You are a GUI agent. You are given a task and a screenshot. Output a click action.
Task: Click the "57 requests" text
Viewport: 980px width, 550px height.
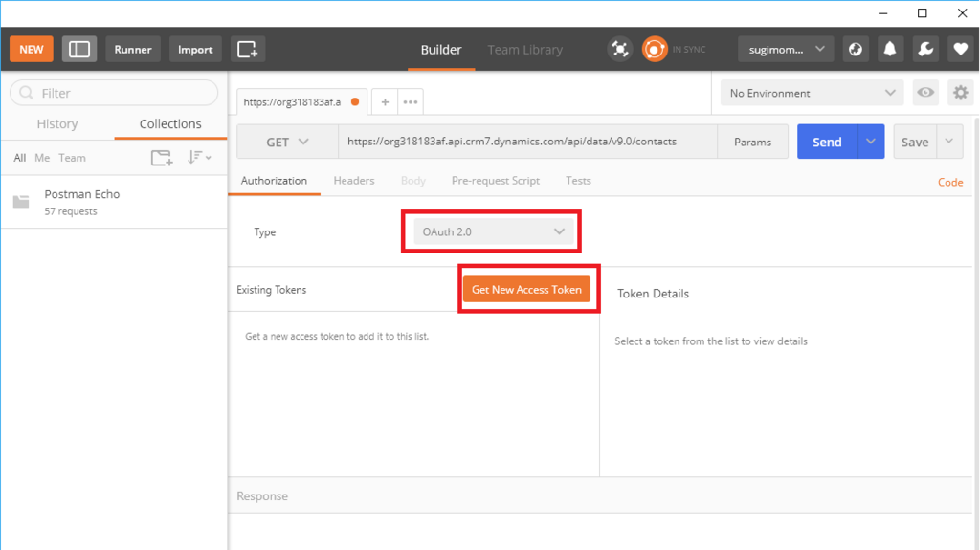pos(71,212)
